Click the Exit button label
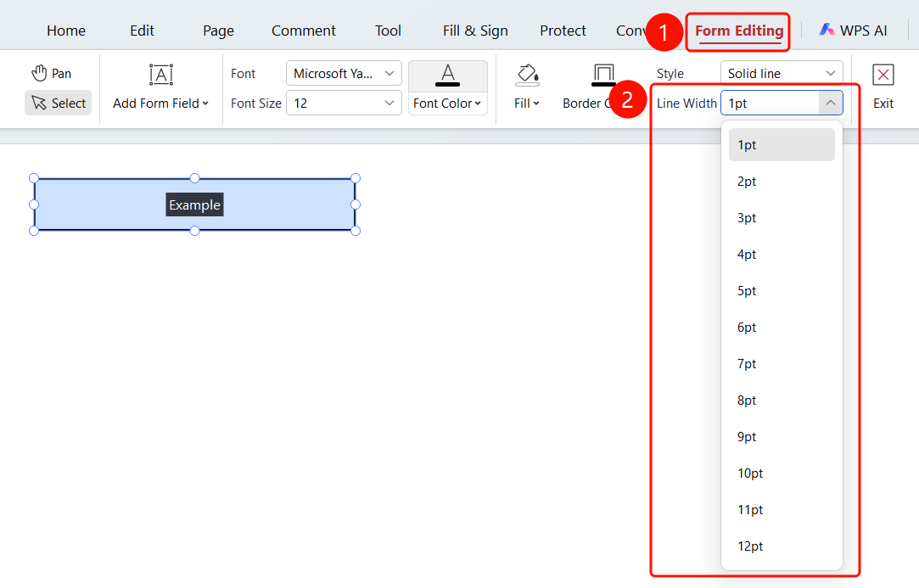 pos(883,104)
